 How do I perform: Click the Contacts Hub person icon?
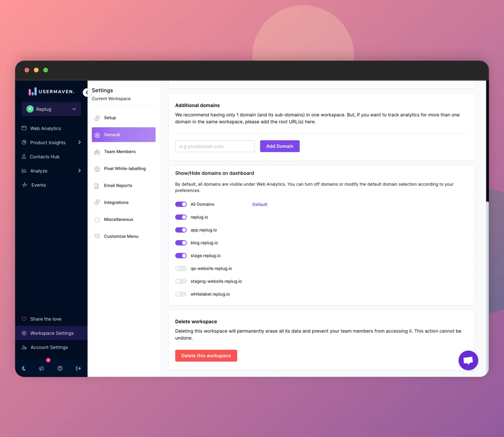tap(24, 157)
